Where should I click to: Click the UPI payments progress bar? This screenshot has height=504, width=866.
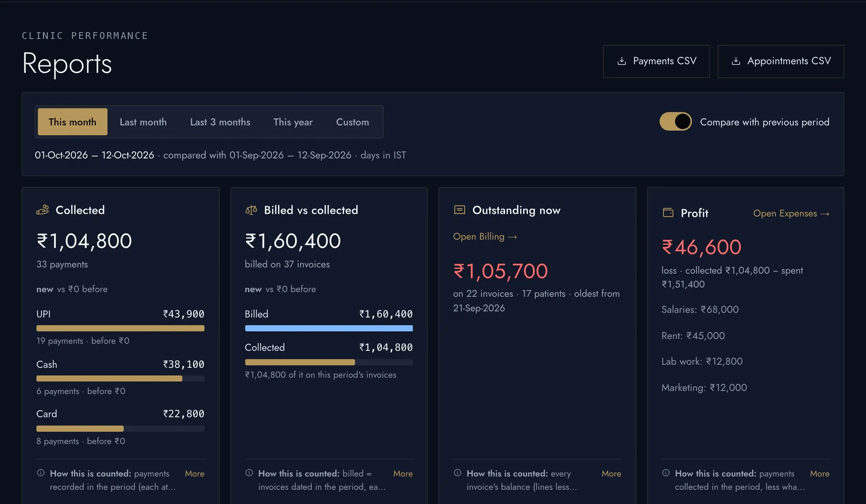[120, 328]
